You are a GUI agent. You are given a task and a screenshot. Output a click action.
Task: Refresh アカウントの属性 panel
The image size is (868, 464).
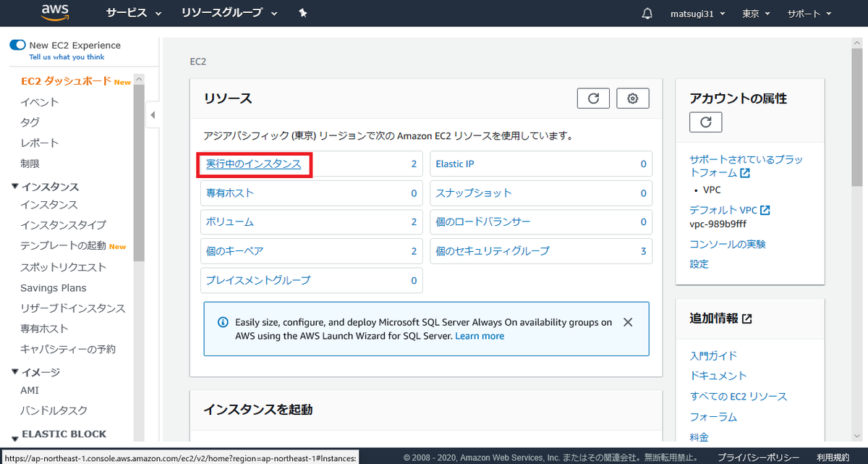[706, 122]
